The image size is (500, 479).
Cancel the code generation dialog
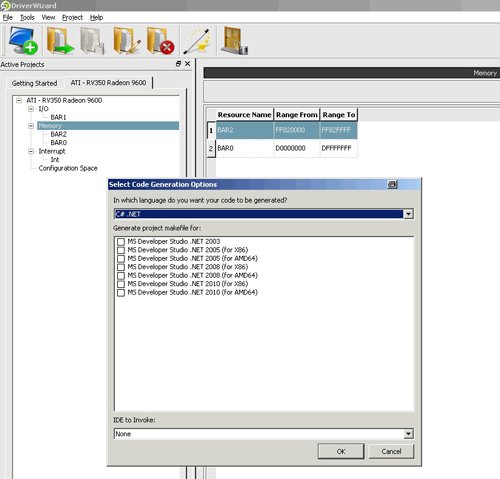(391, 451)
